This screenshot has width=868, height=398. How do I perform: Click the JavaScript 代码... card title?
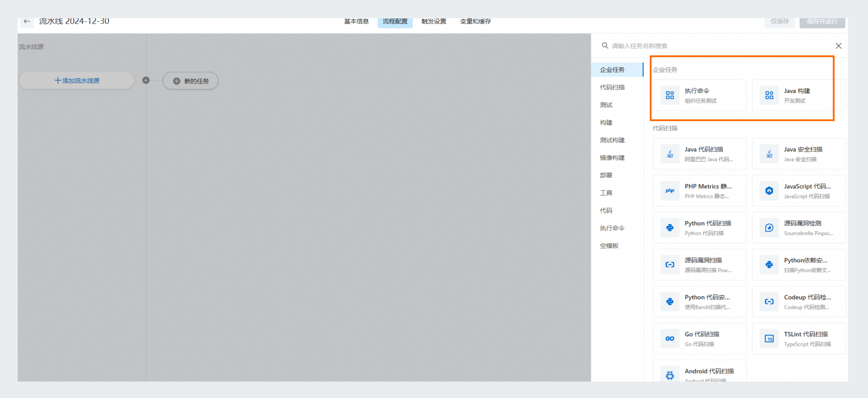pos(807,186)
